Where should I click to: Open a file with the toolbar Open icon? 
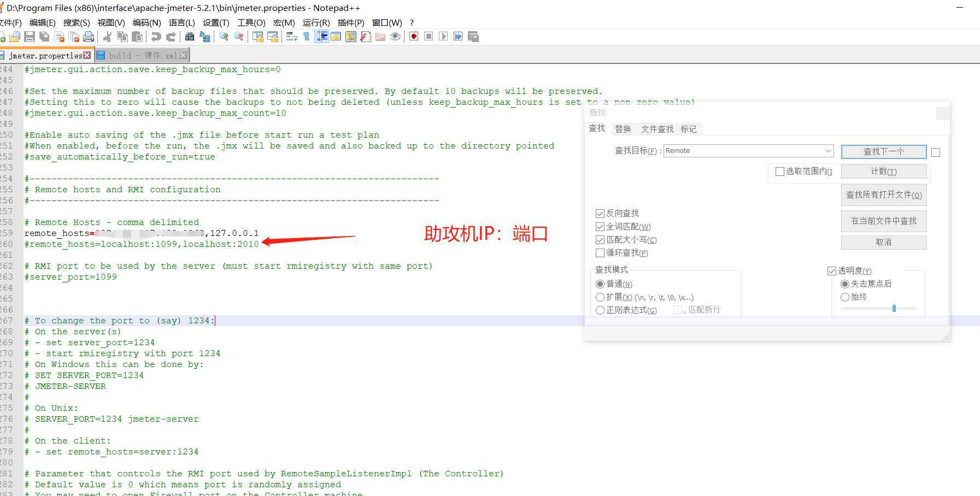pyautogui.click(x=15, y=37)
